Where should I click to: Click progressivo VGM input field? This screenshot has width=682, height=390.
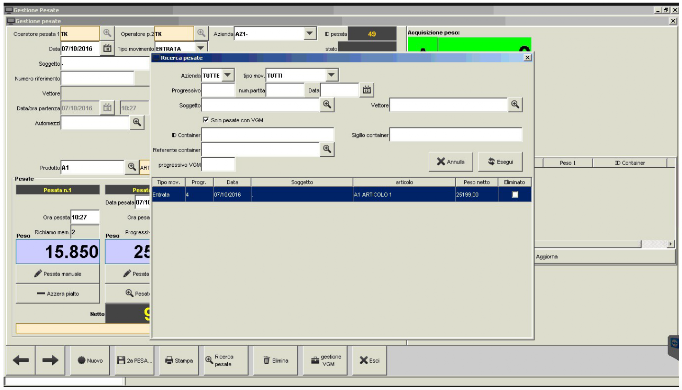(218, 164)
